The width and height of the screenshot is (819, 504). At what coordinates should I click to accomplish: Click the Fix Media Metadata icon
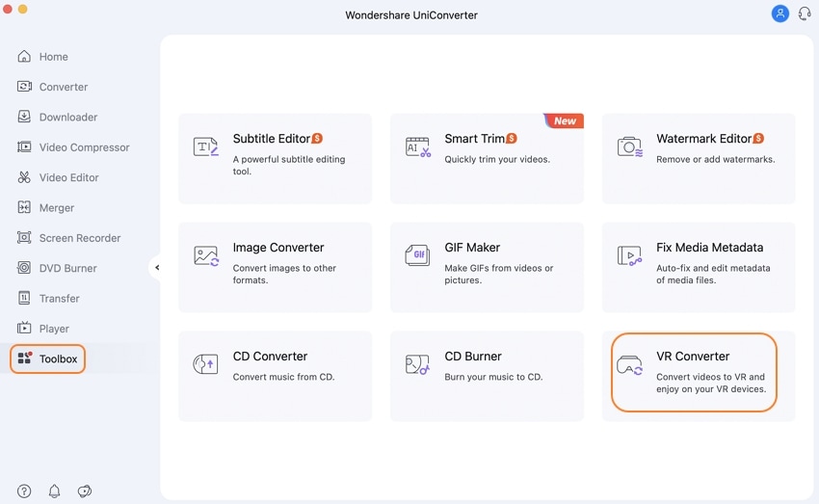[629, 256]
